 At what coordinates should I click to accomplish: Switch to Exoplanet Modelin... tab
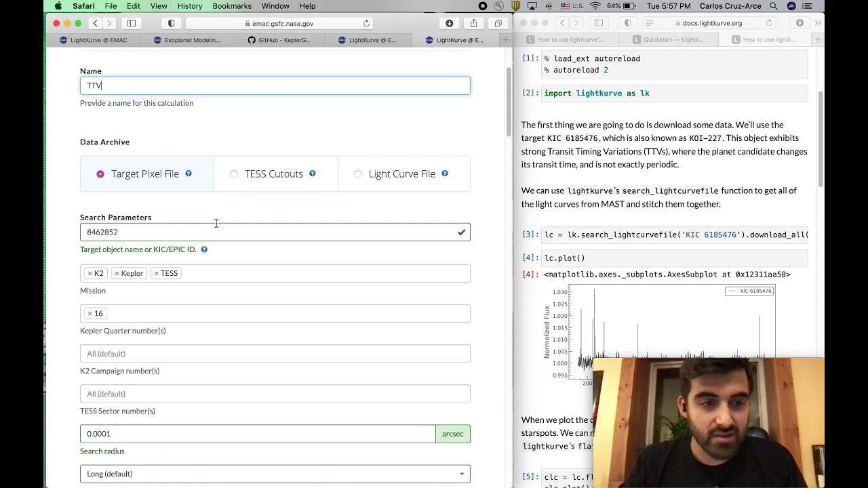[186, 40]
